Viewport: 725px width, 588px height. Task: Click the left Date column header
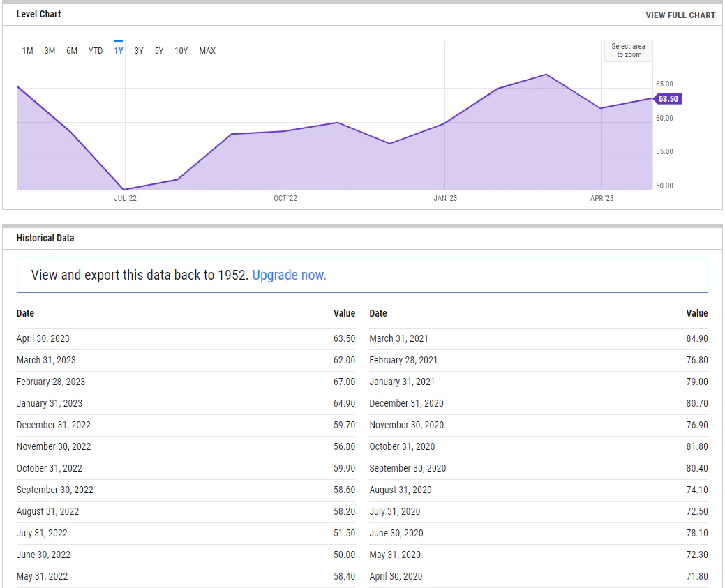tap(26, 313)
